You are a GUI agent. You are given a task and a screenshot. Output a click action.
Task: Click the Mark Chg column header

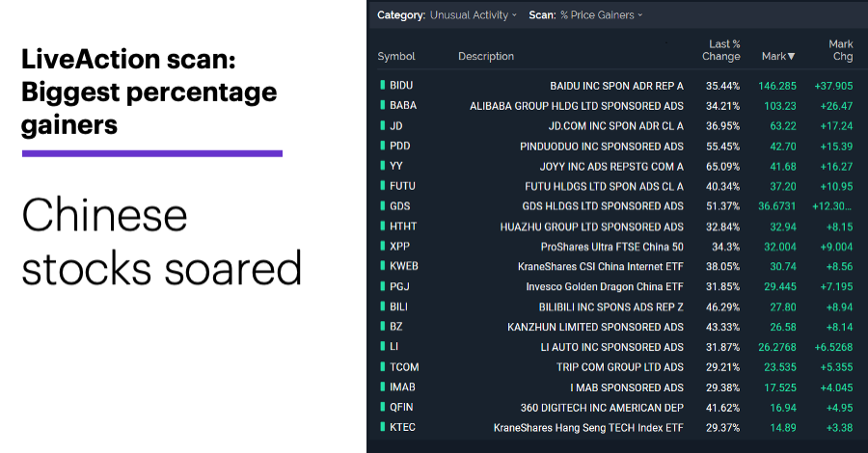[841, 50]
